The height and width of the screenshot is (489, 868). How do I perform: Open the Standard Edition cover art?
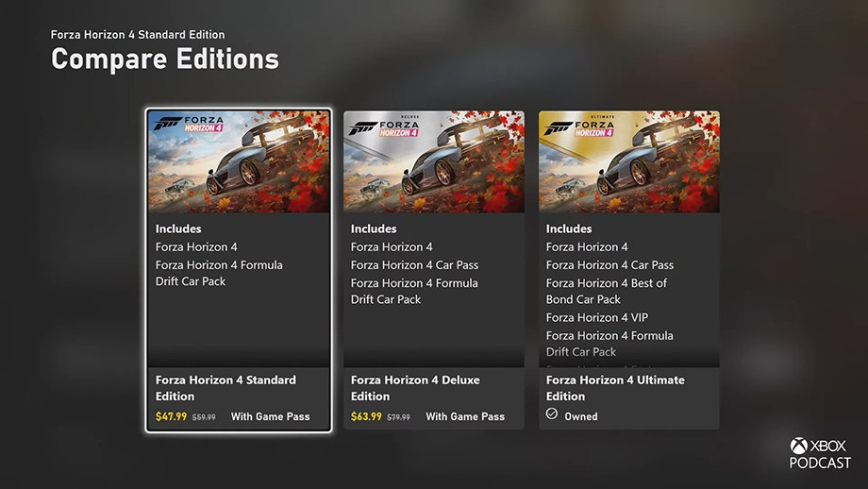point(239,161)
